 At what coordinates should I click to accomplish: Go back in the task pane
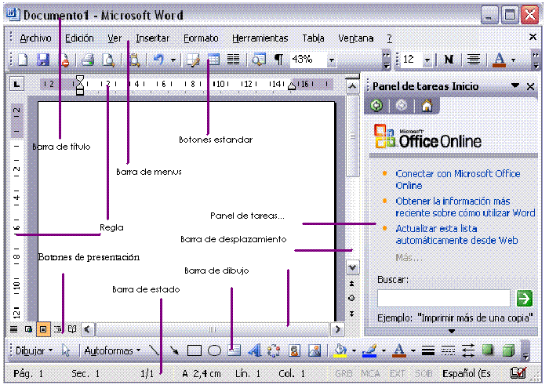(376, 105)
